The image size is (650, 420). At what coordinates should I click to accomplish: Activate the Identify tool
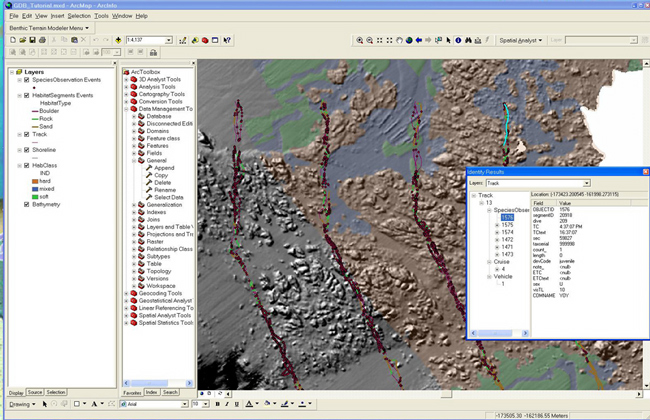(458, 40)
